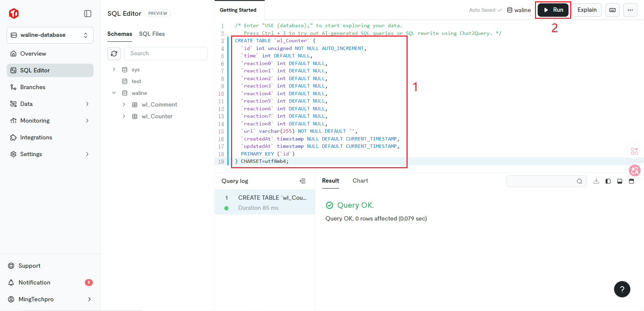Open the help question mark button

pos(622,289)
